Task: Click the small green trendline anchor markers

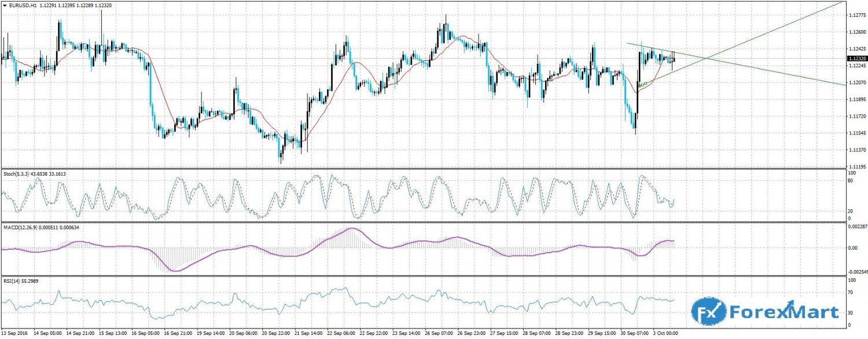Action: click(643, 84)
